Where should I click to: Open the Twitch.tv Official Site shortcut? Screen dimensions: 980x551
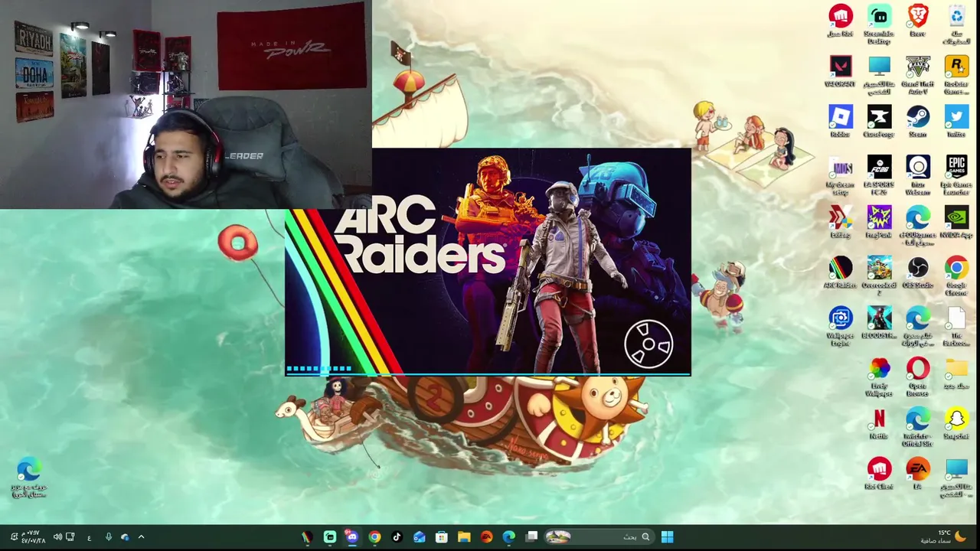click(917, 427)
